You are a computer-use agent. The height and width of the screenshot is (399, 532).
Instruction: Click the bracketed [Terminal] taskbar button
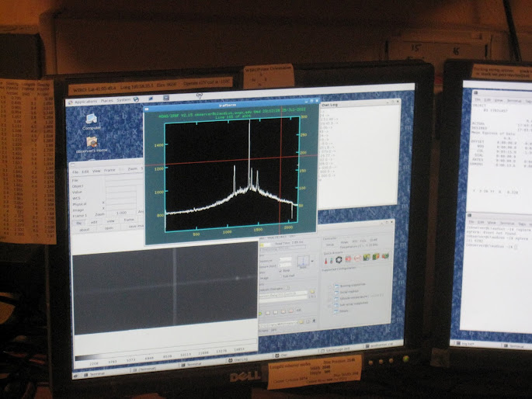tap(155, 369)
